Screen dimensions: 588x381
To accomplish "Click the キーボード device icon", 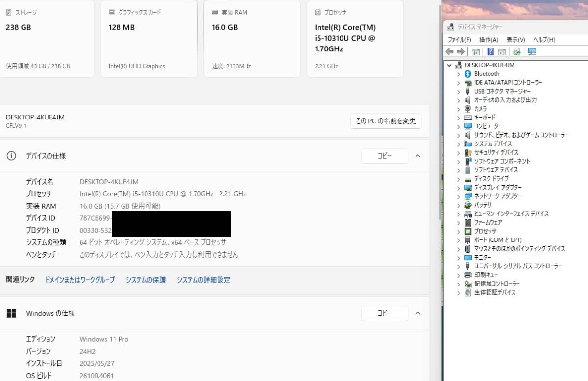I will pos(468,118).
